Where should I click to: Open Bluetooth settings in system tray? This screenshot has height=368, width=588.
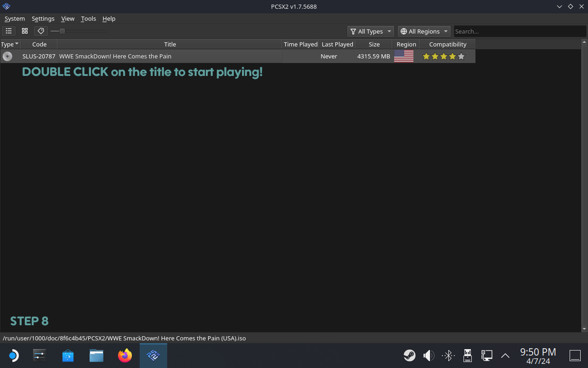[448, 356]
